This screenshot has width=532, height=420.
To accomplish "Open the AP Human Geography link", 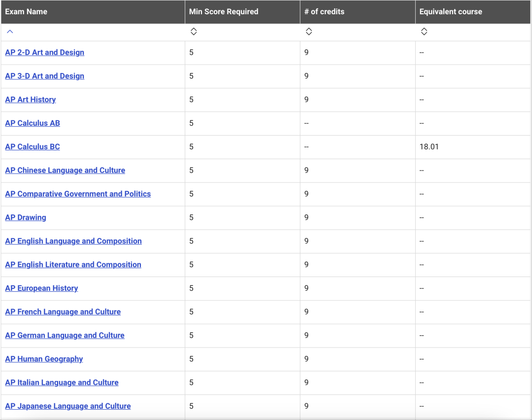I will click(x=44, y=359).
